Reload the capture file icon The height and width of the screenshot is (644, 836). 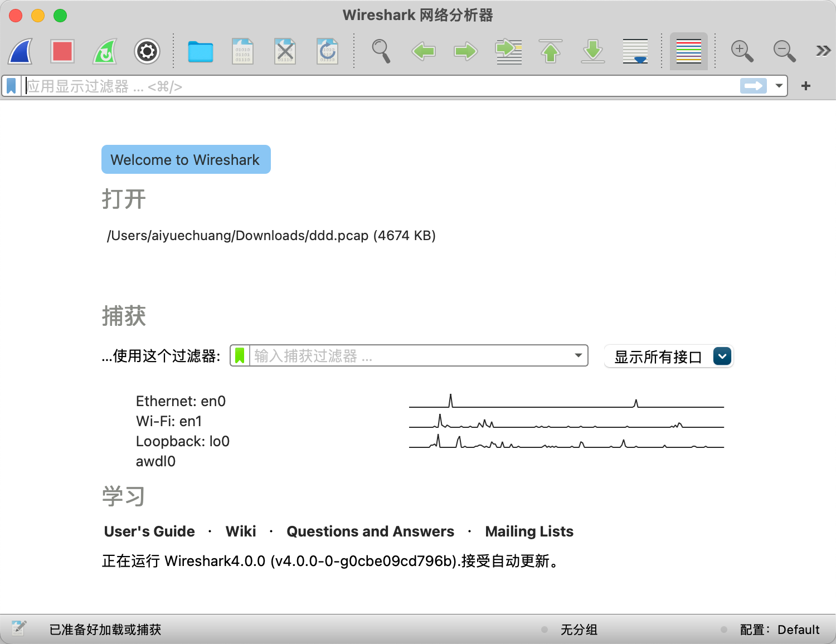327,51
